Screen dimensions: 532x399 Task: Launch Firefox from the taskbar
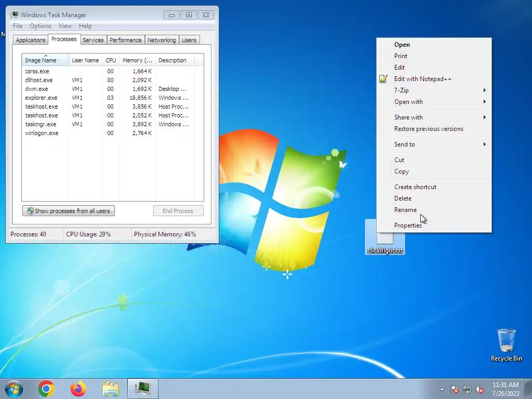(78, 389)
